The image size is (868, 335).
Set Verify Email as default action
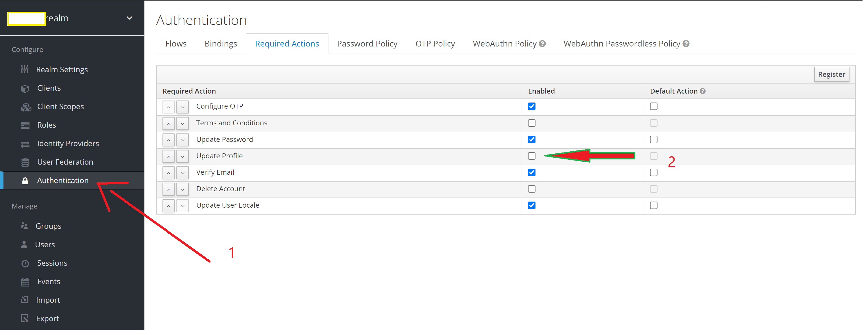pos(654,173)
